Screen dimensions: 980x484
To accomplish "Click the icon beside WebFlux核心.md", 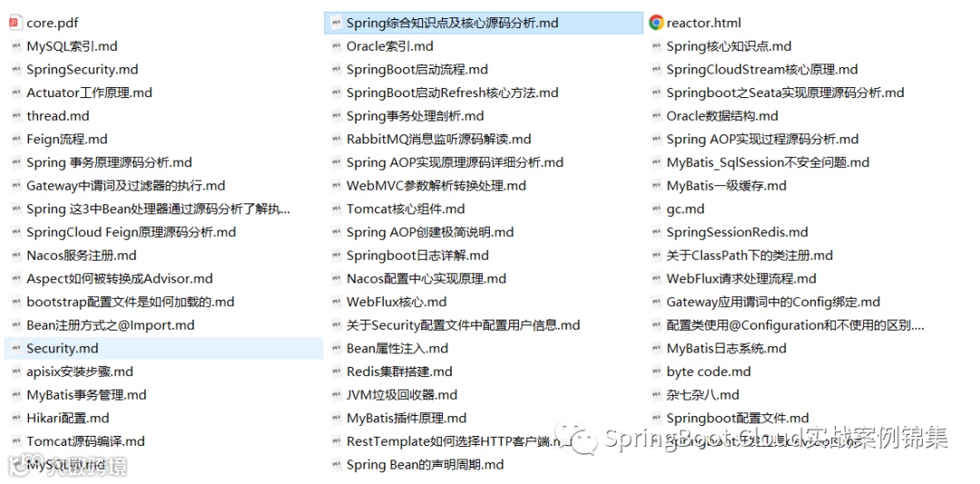I will pos(336,302).
